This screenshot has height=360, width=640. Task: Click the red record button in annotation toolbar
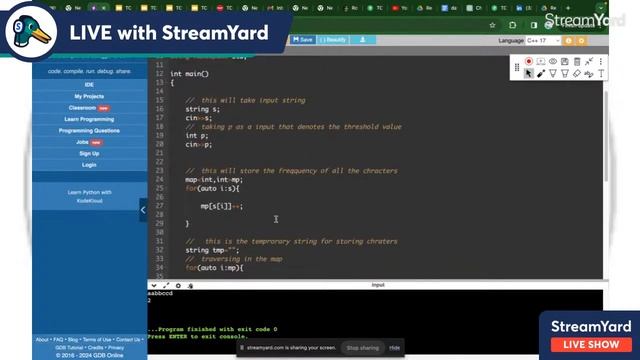tap(529, 61)
